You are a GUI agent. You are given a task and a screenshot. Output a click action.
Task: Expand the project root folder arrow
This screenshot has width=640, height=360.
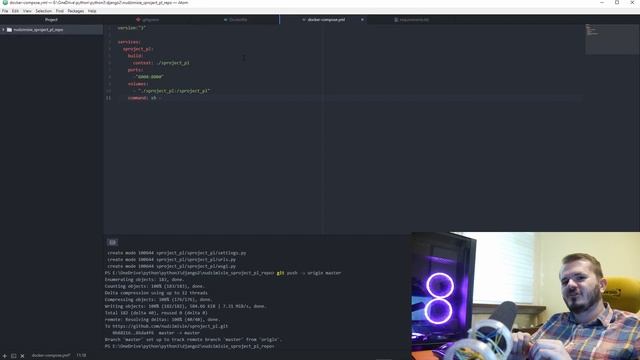(3, 30)
